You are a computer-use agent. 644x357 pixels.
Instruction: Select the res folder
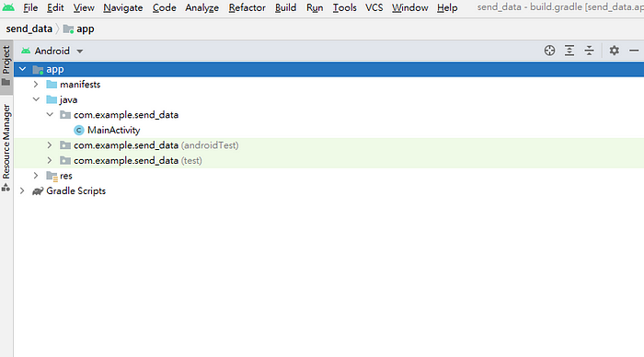point(66,176)
